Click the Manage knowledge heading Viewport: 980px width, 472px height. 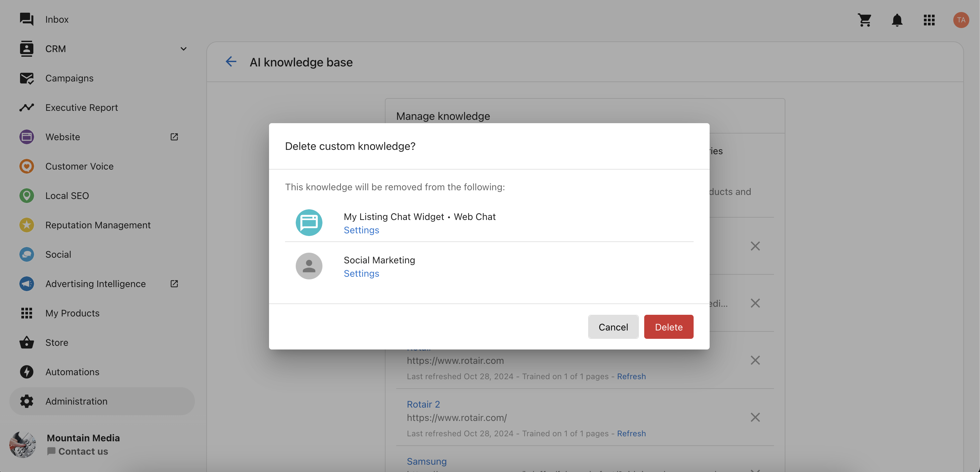(443, 116)
